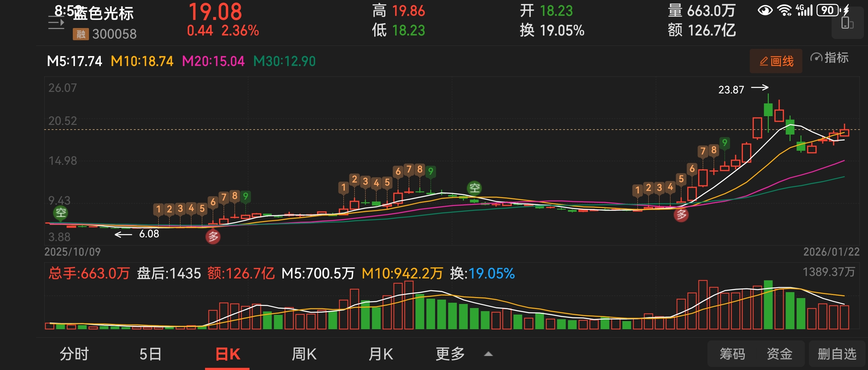
Task: Tap the green candlestick at 23.87 high
Action: tap(768, 110)
